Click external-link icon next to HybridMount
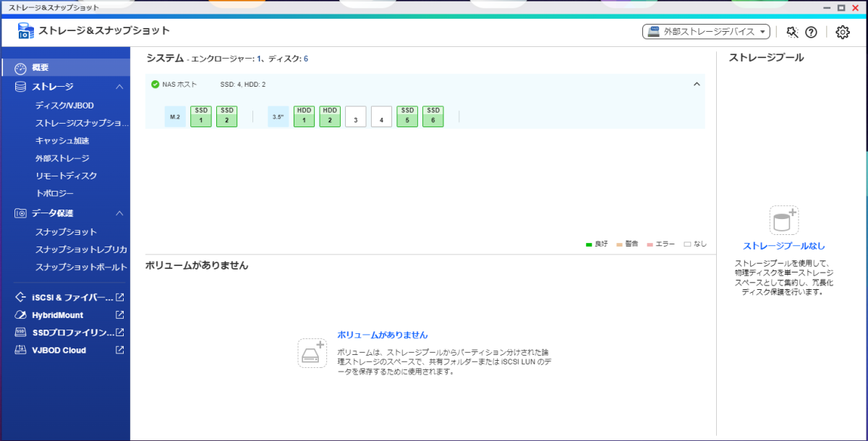 point(120,315)
